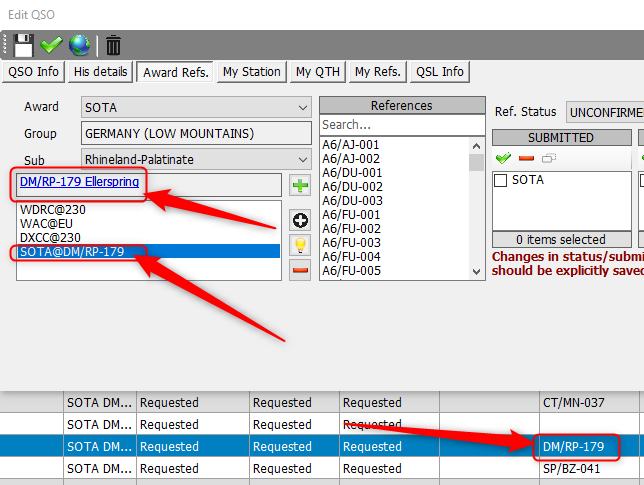Viewport: 644px width, 485px height.
Task: Open the Award SOTA dropdown
Action: (196, 108)
